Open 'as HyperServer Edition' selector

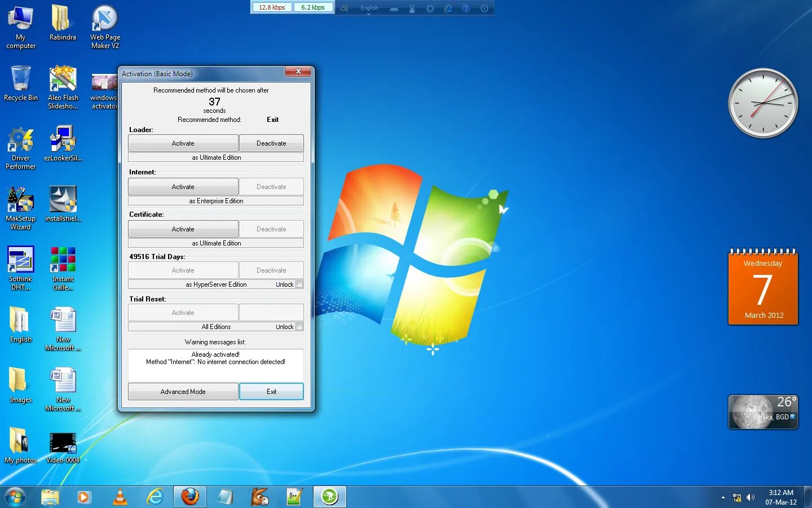pyautogui.click(x=216, y=284)
